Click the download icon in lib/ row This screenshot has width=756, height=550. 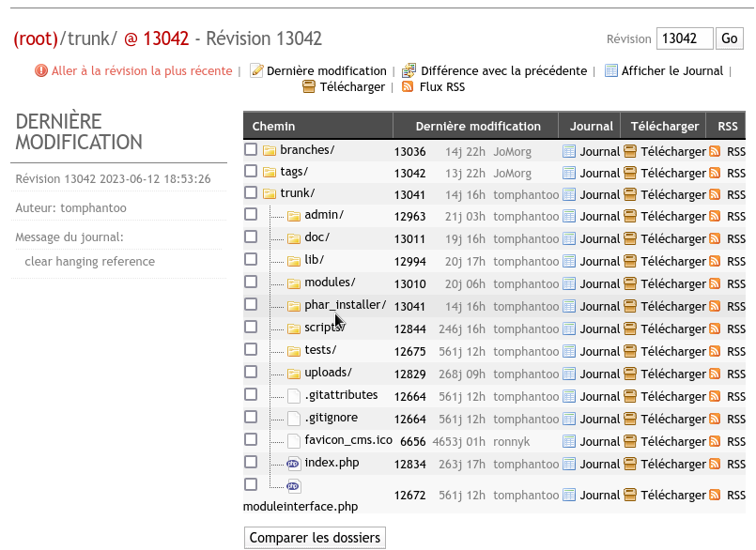pos(629,261)
